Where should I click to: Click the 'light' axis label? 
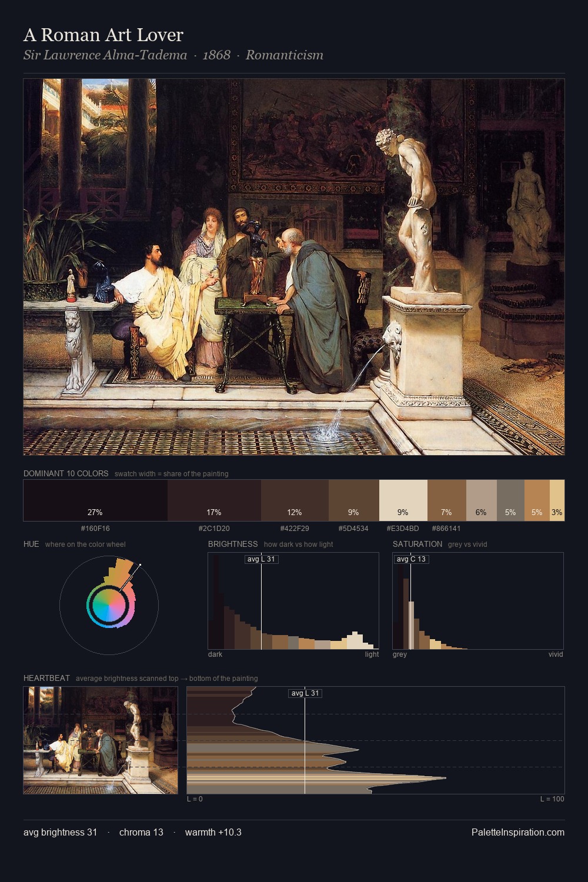pyautogui.click(x=372, y=654)
